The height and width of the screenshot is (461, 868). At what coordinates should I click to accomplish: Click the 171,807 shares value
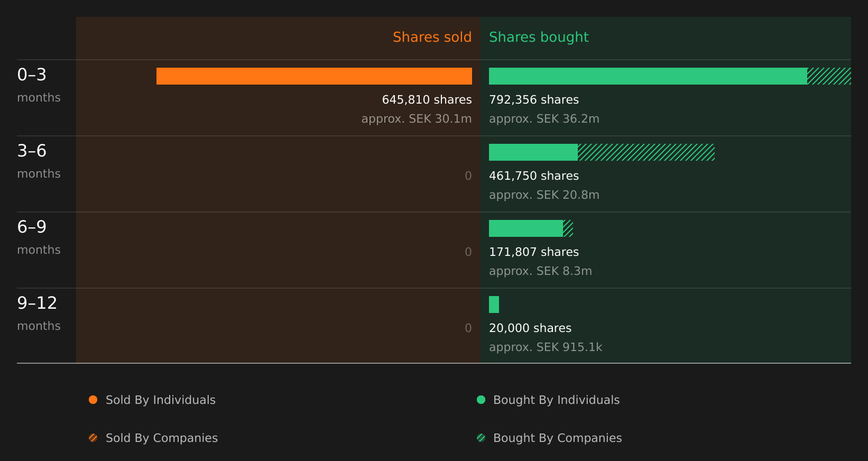[x=534, y=252]
